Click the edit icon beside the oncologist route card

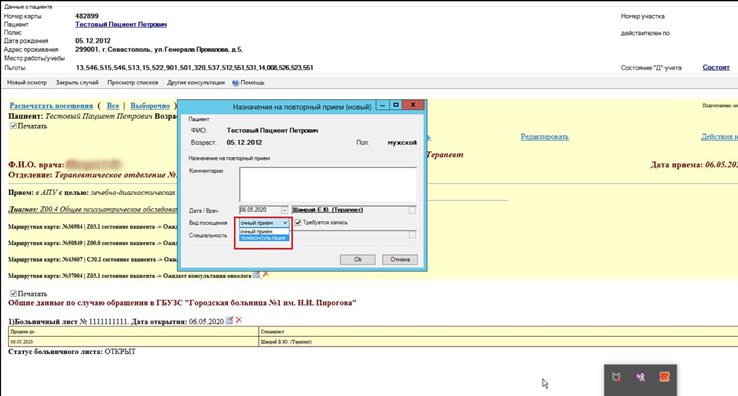coord(256,274)
